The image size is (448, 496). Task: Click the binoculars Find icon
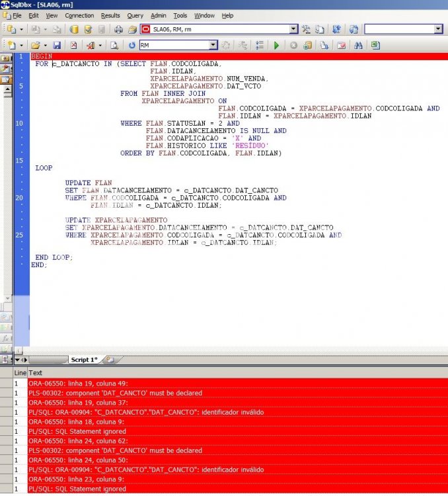pyautogui.click(x=358, y=45)
